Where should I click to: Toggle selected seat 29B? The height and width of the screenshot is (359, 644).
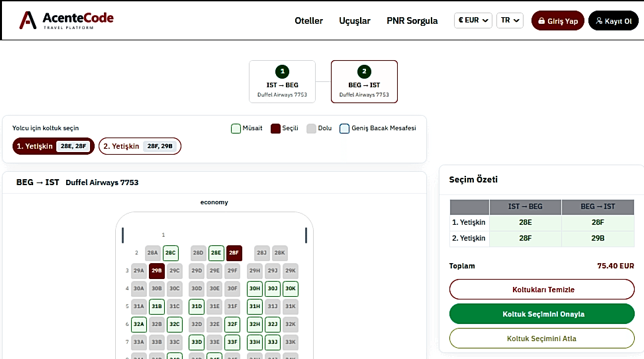click(156, 271)
